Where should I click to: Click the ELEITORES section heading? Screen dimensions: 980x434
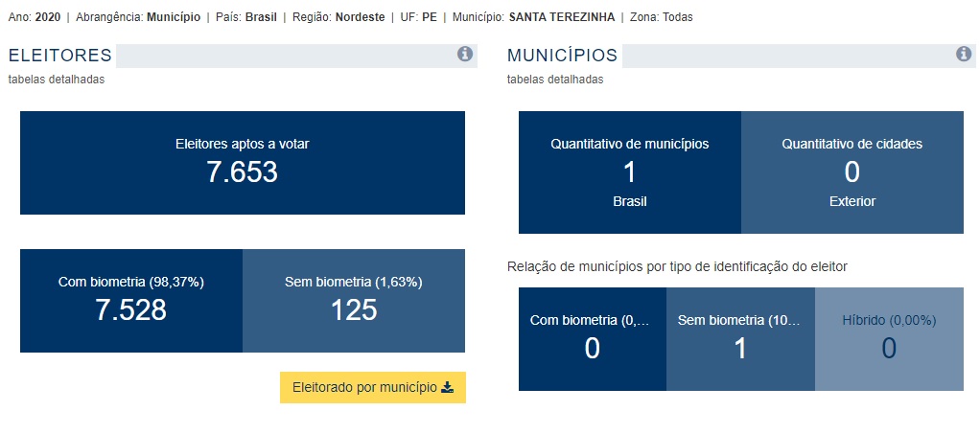click(60, 55)
